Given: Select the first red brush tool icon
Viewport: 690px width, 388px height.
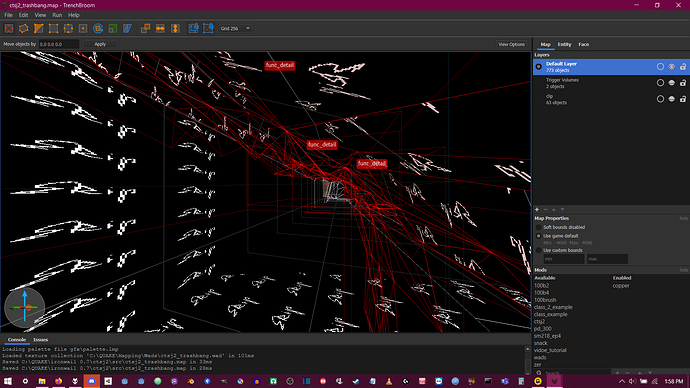Looking at the screenshot, I should [9, 29].
